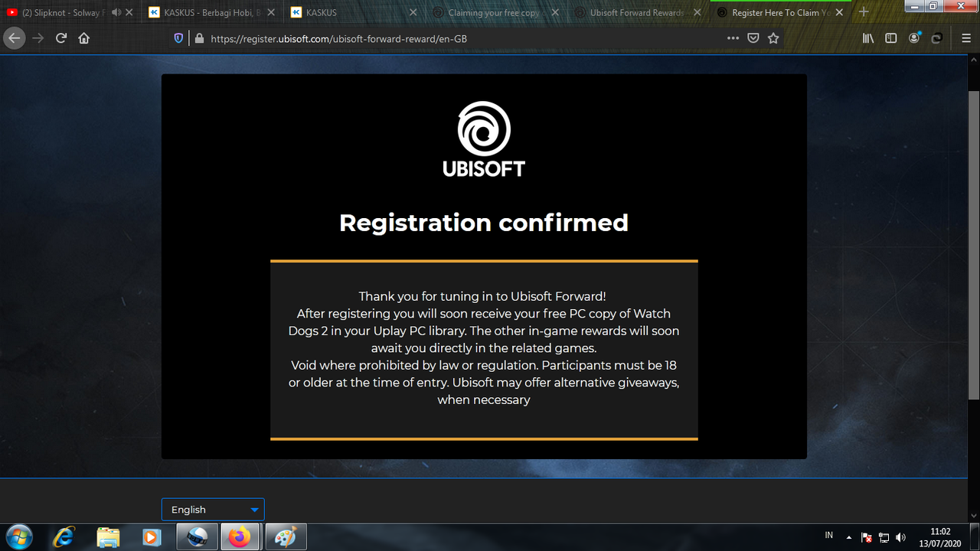Viewport: 980px width, 551px height.
Task: Open the Firefox account icon
Action: 914,38
